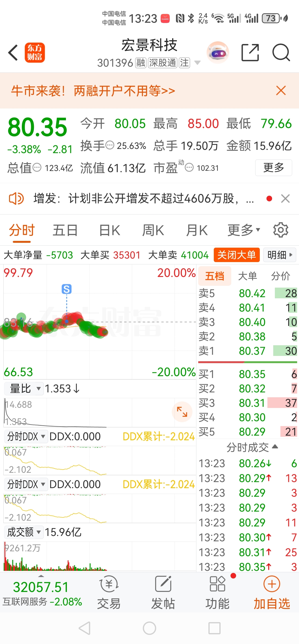Tap the 注 registration tag

click(x=184, y=63)
